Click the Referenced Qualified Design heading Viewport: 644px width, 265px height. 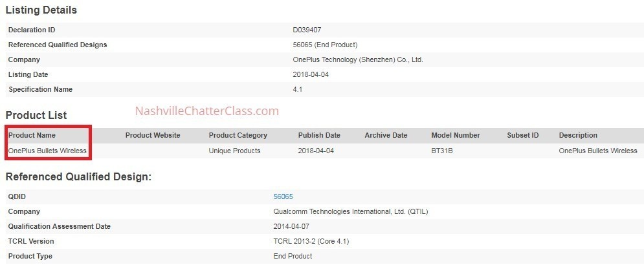coord(78,176)
